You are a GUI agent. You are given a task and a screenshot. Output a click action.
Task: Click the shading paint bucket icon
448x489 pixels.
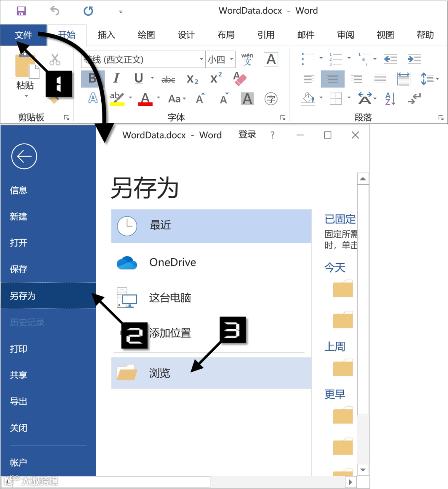point(309,99)
